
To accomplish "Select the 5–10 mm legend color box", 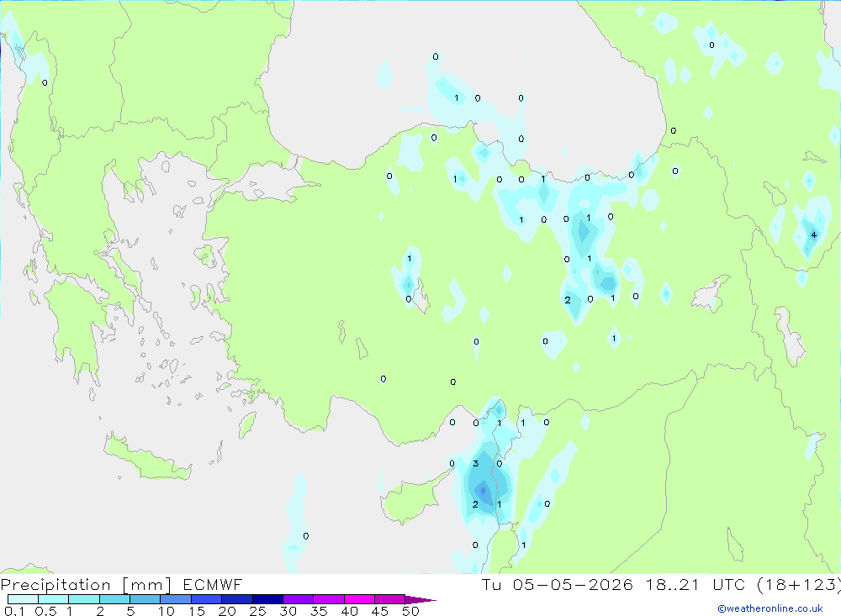I will coord(145,599).
